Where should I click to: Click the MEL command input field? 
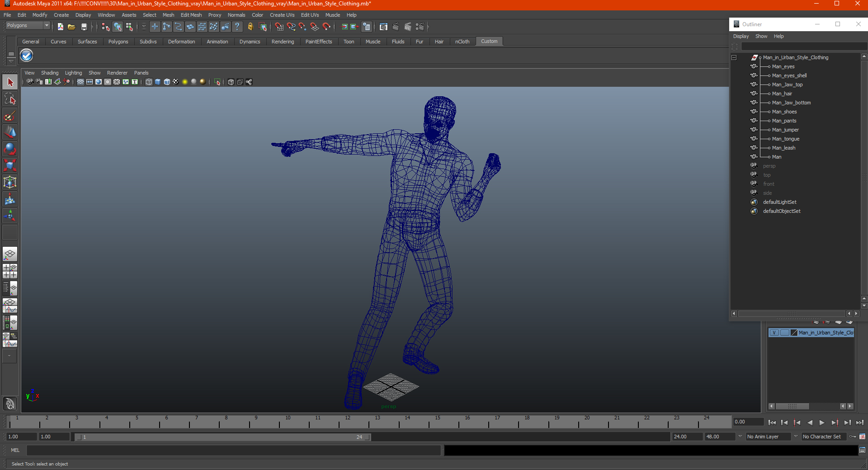(234, 450)
